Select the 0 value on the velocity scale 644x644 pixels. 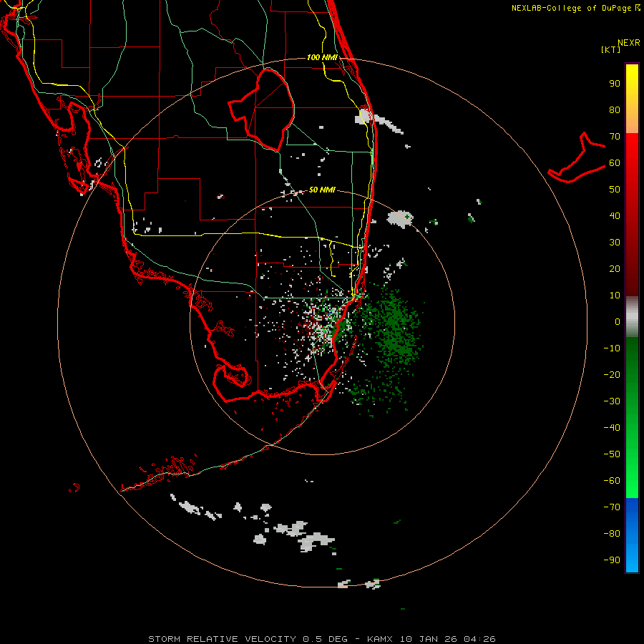click(618, 322)
